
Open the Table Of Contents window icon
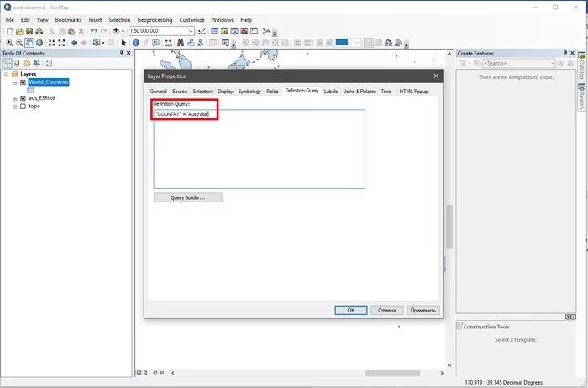point(214,31)
